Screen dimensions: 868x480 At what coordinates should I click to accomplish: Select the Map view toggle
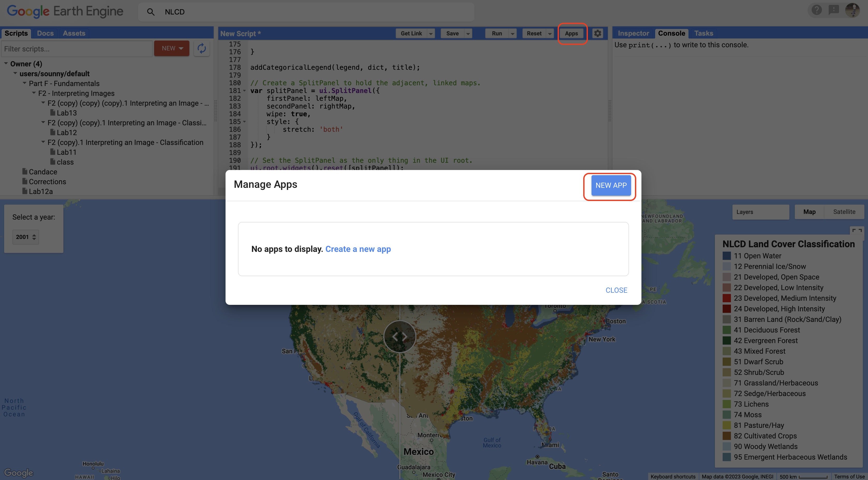[809, 212]
